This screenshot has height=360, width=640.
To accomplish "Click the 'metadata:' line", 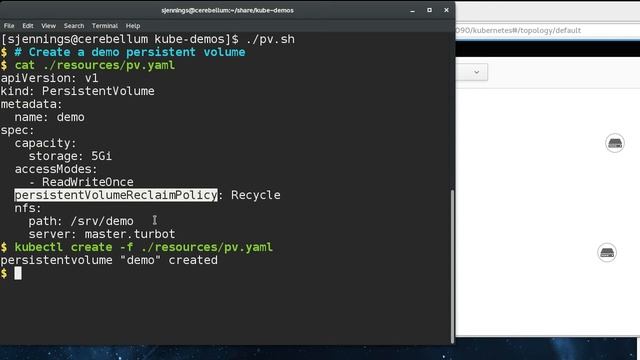I will click(x=31, y=104).
